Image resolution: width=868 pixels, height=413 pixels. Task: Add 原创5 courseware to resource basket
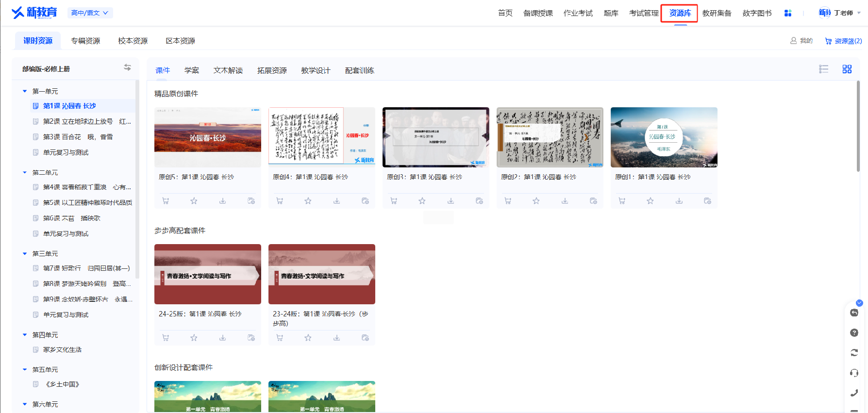tap(166, 201)
